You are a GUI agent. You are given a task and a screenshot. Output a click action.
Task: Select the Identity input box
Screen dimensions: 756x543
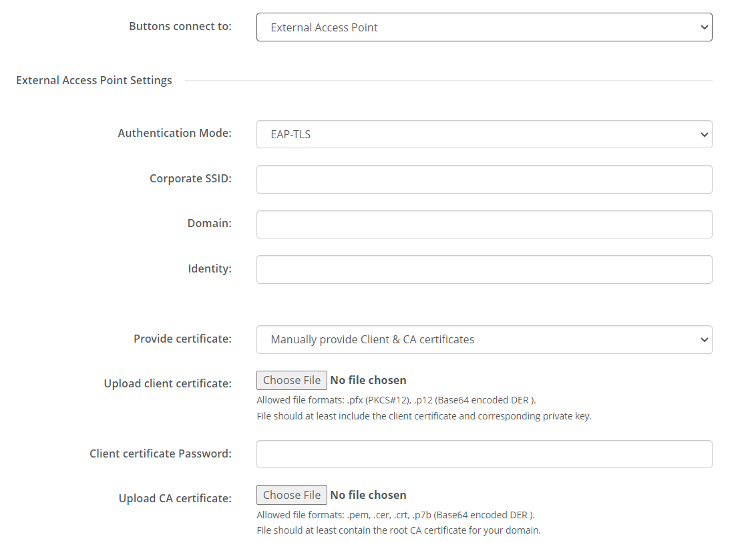pos(484,270)
